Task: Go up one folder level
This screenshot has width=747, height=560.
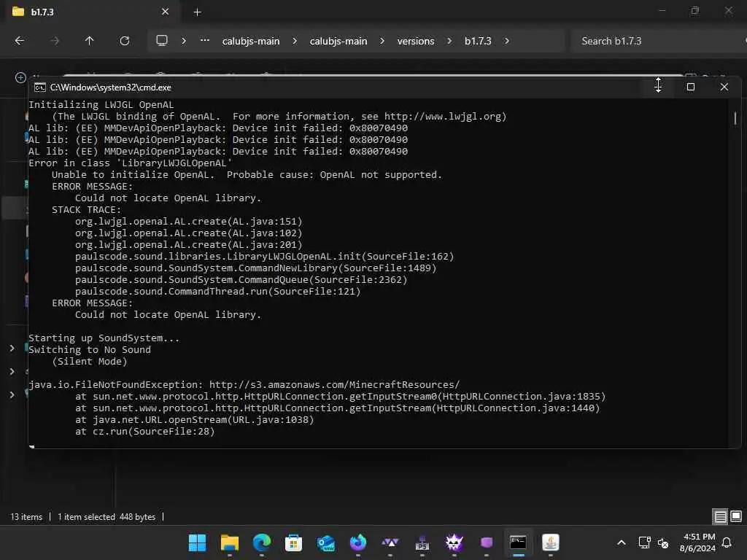Action: point(89,41)
